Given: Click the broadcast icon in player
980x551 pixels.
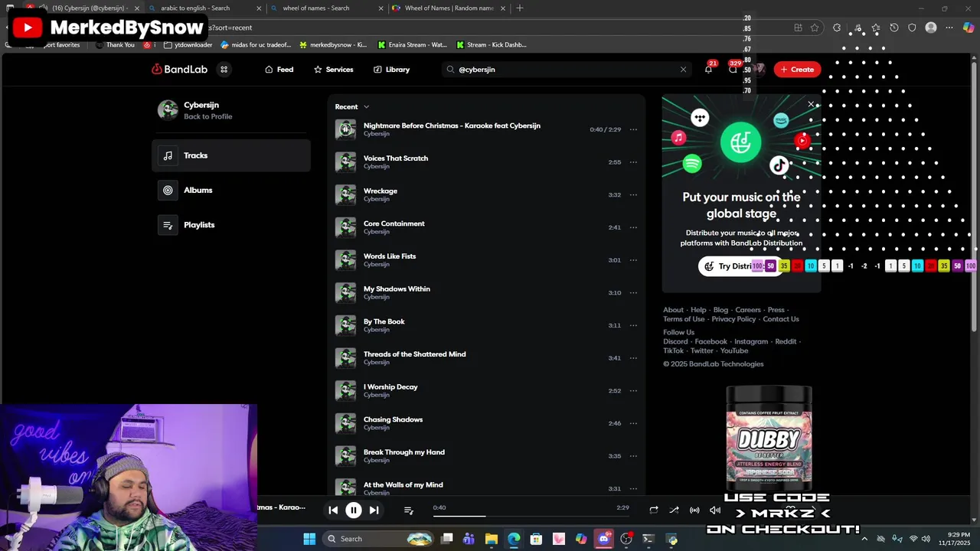Looking at the screenshot, I should tap(694, 510).
